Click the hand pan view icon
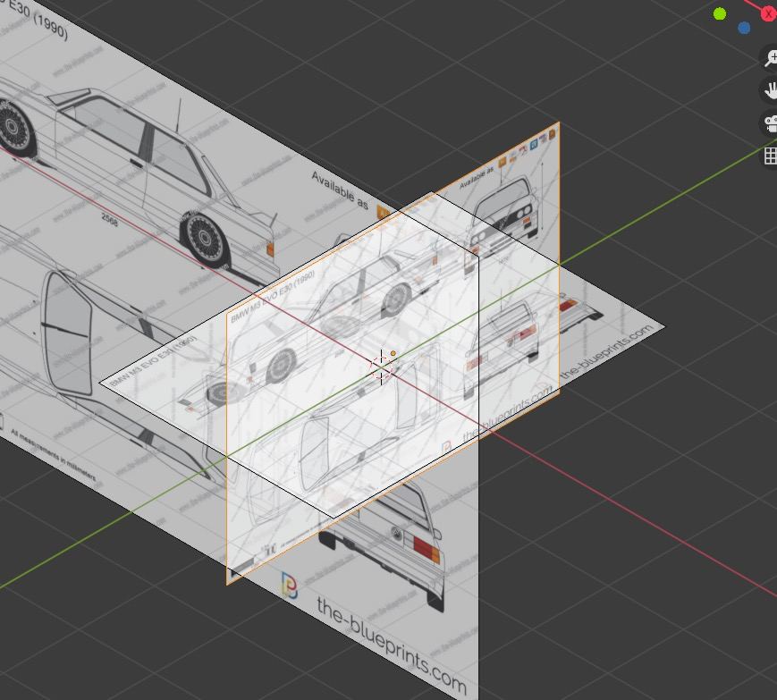This screenshot has width=777, height=700. pos(771,90)
